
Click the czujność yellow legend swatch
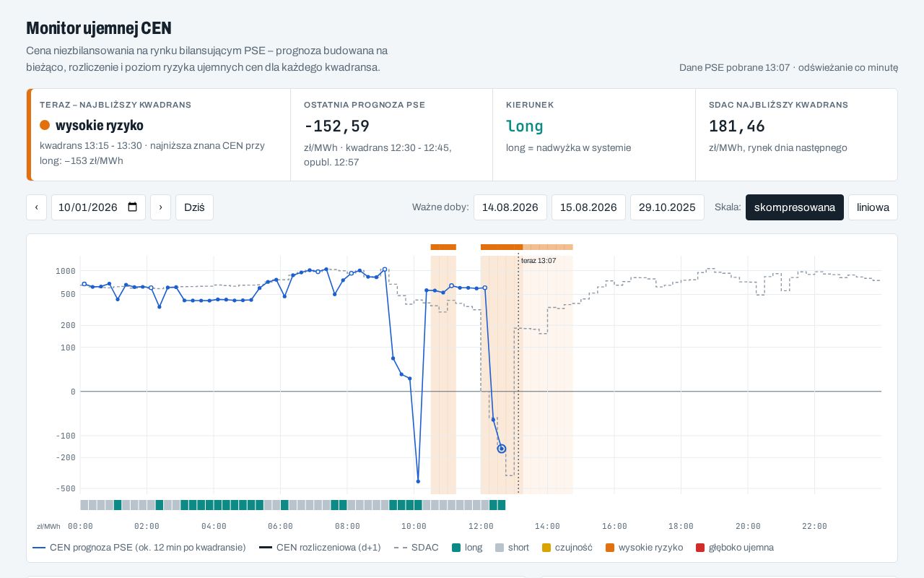pos(546,548)
